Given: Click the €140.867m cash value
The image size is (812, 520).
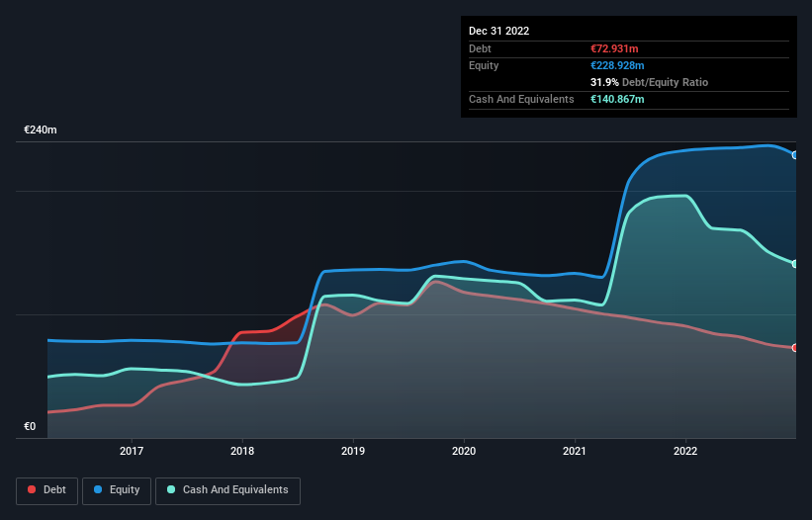Looking at the screenshot, I should 618,99.
